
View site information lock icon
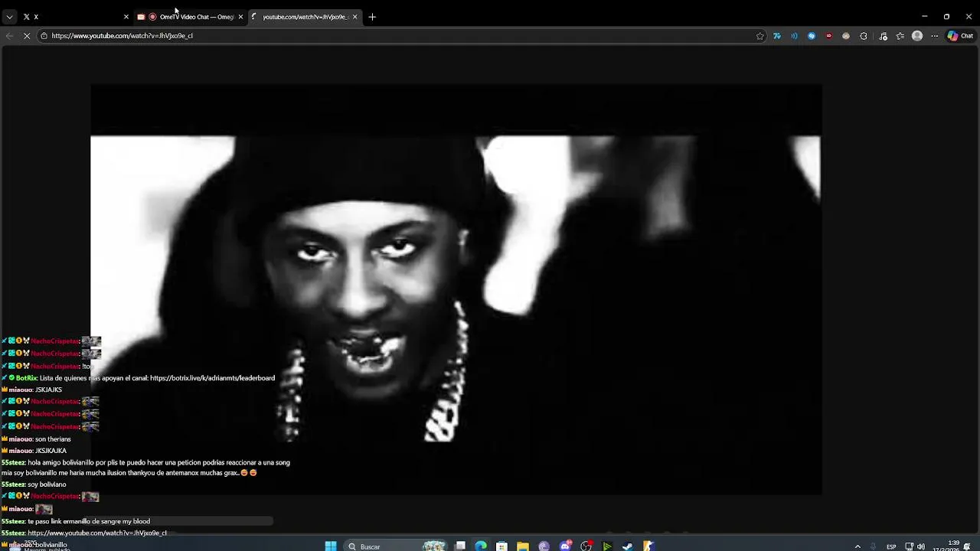[44, 36]
